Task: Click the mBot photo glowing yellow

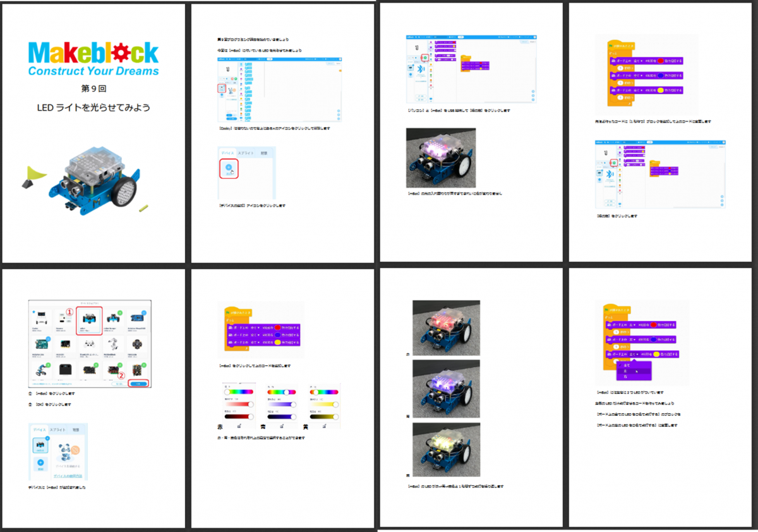Action: [446, 449]
